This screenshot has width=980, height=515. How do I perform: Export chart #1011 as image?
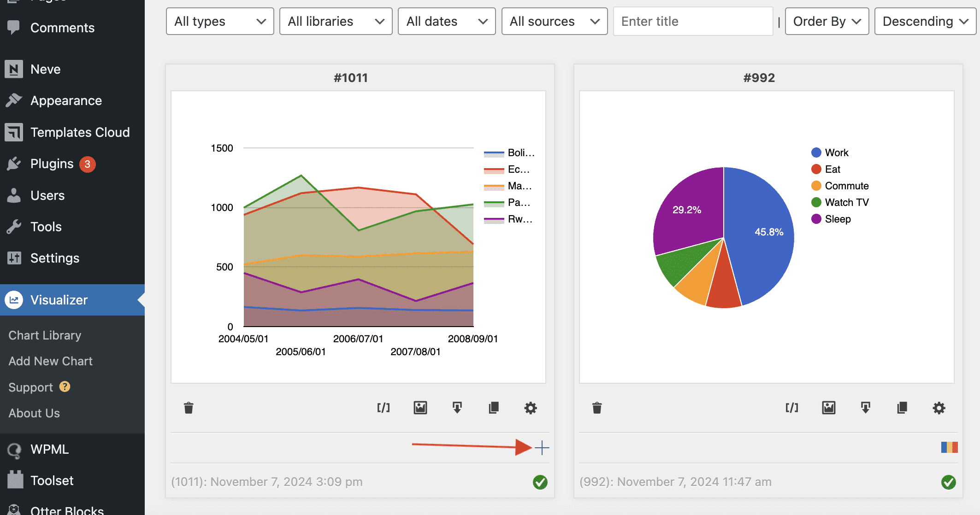click(x=420, y=408)
